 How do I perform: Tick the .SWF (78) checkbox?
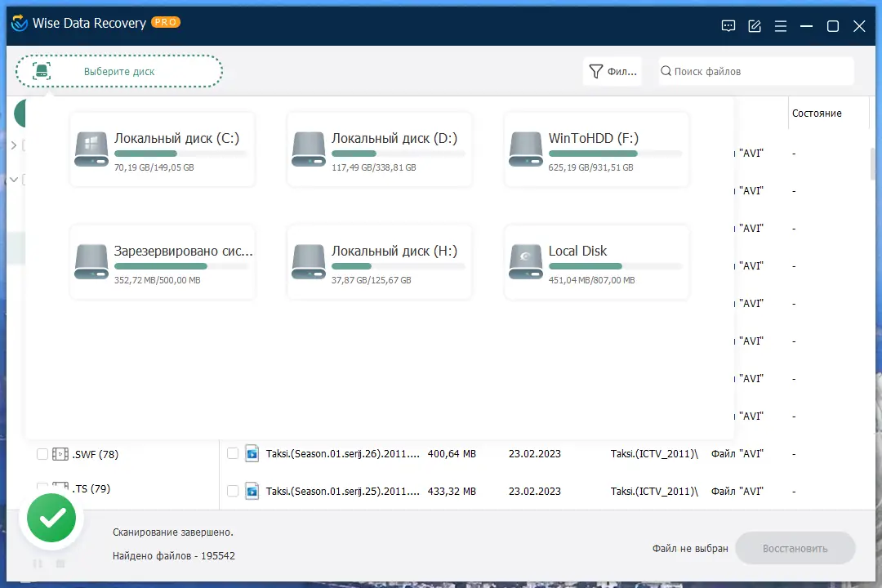tap(42, 454)
